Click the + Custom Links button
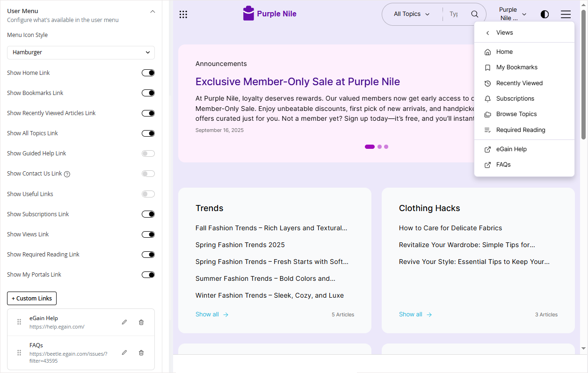This screenshot has height=373, width=588. pyautogui.click(x=31, y=298)
